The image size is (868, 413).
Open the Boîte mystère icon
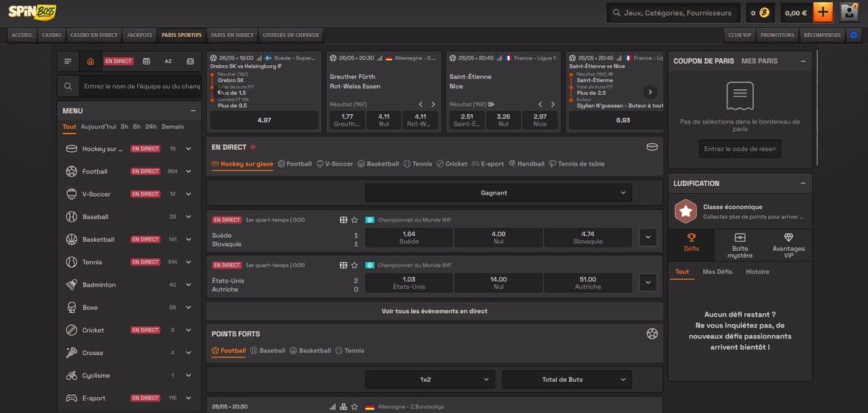click(x=740, y=237)
